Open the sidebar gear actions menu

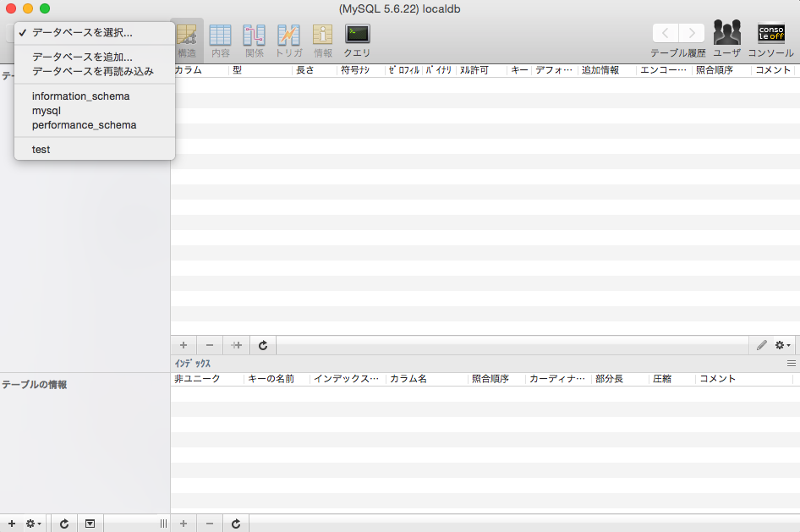coord(34,524)
